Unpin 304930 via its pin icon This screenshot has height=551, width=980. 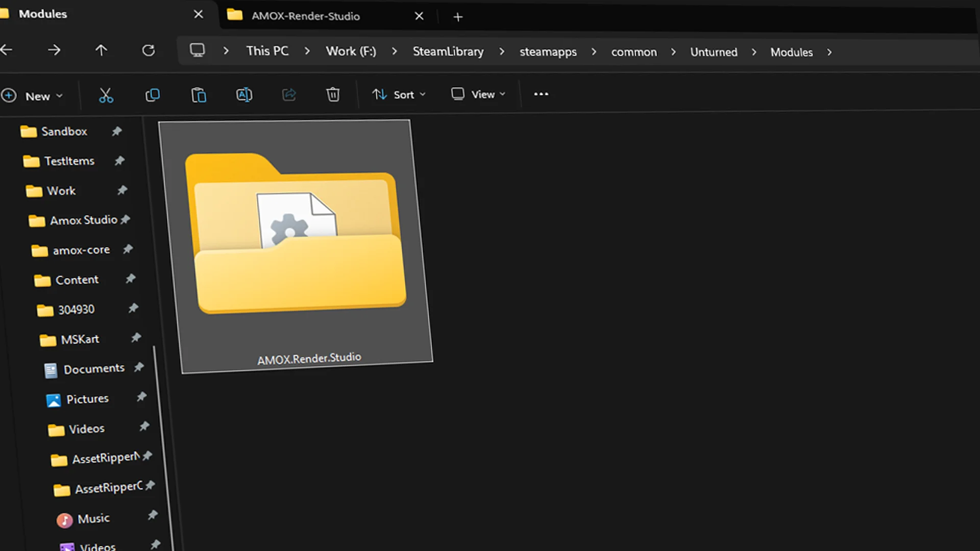[x=133, y=308]
